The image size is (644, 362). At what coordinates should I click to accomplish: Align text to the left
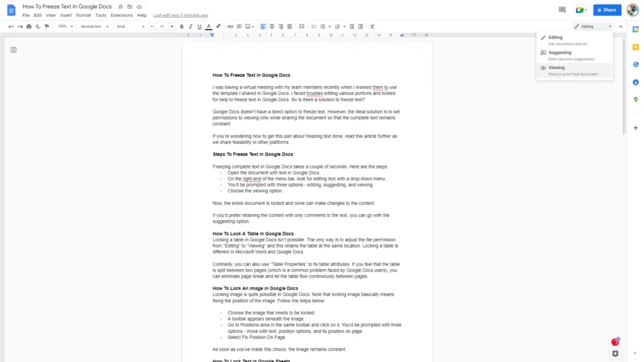point(263,26)
